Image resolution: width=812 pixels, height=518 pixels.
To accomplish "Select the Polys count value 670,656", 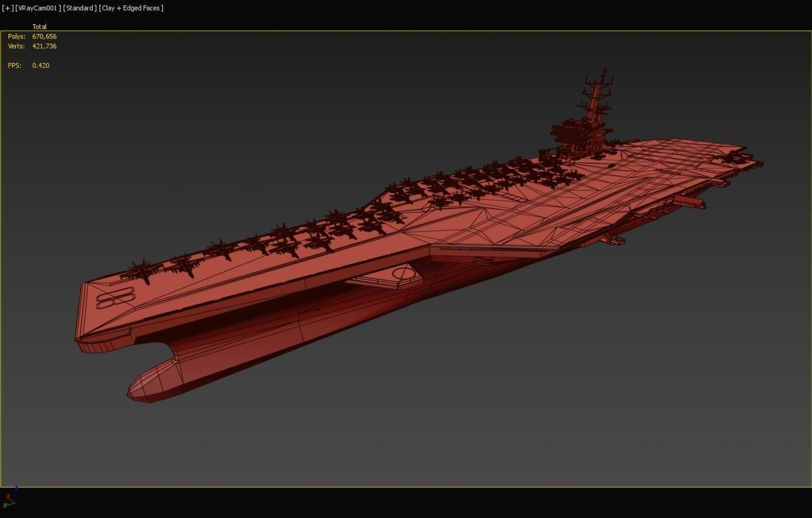I will 44,36.
